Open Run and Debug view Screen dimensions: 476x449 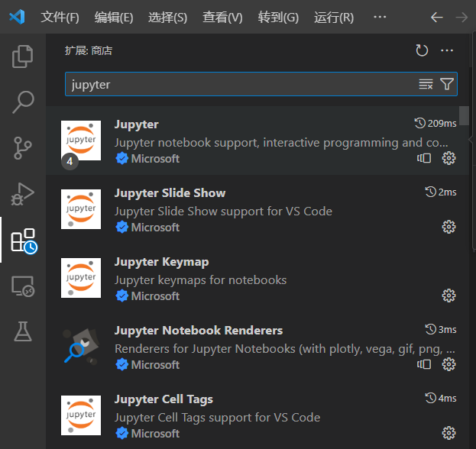[22, 194]
